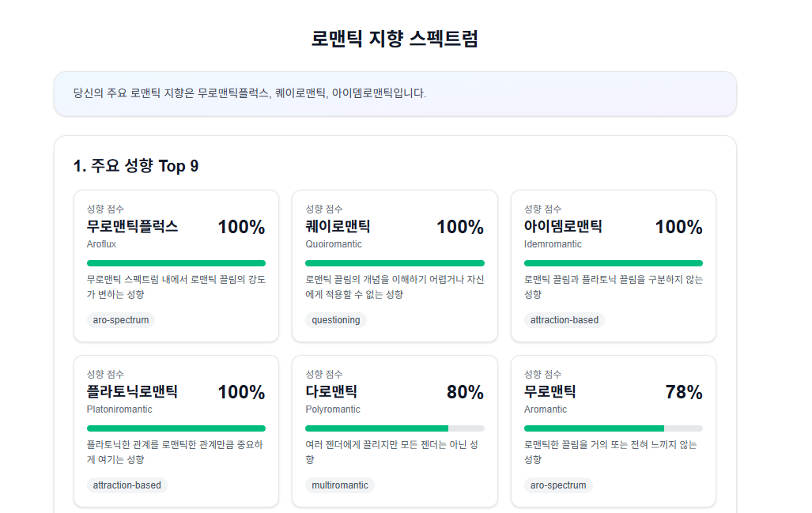Select the multiromantic tag under 다로맨틱
The height and width of the screenshot is (513, 812).
(339, 485)
